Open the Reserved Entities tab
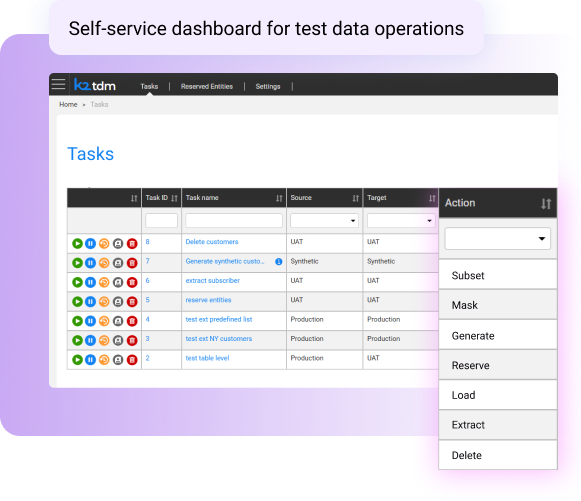The height and width of the screenshot is (501, 581). click(x=207, y=86)
